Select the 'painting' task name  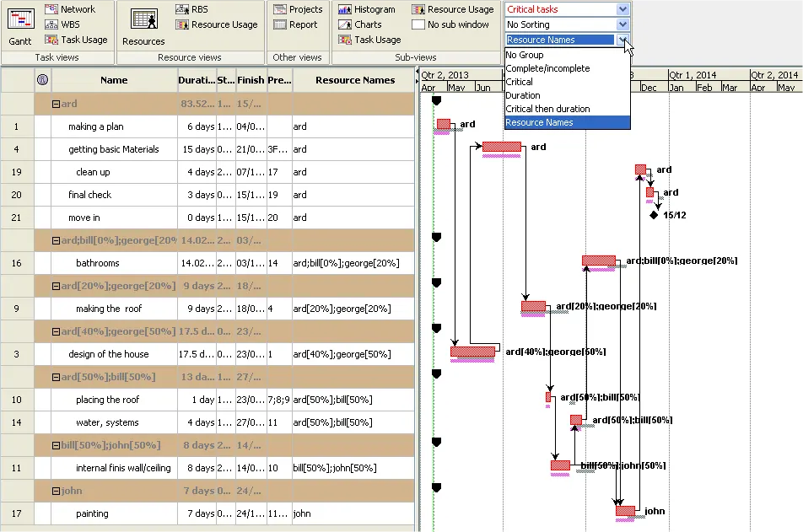coord(92,513)
